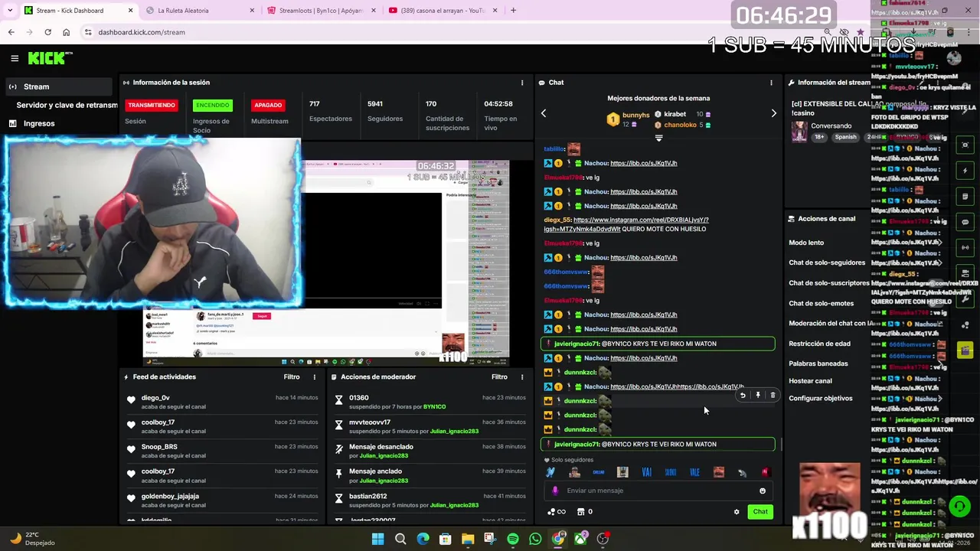980x551 pixels.
Task: Open the Instagram reel link from diegx_55
Action: pos(626,224)
